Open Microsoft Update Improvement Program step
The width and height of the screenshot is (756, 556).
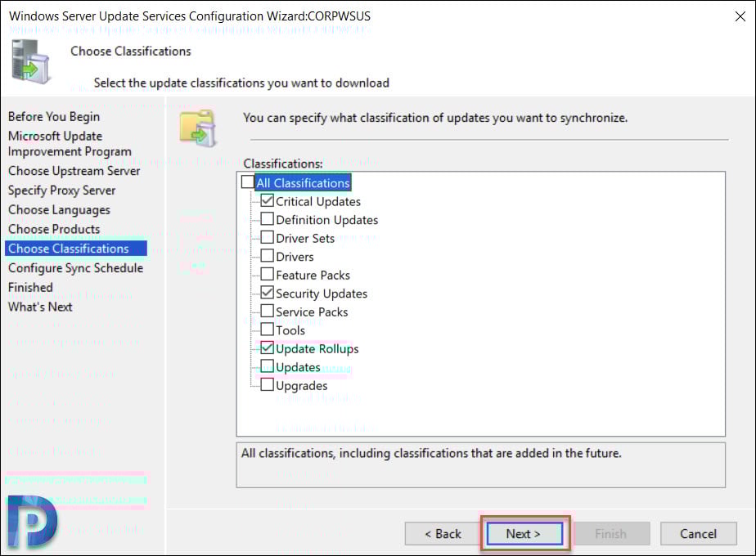[x=70, y=144]
